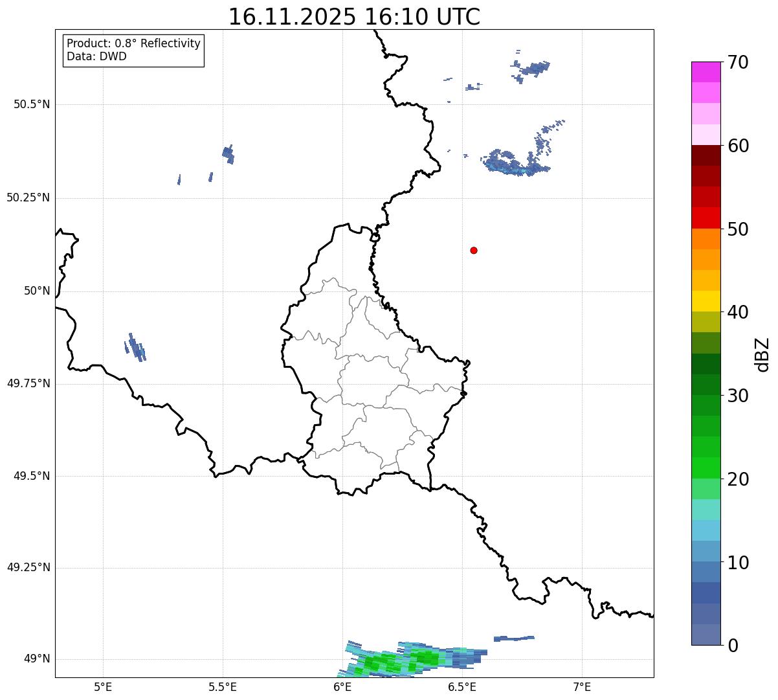Click the 6.5°E longitude tick label
Viewport: 778px width, 700px height.
click(462, 686)
